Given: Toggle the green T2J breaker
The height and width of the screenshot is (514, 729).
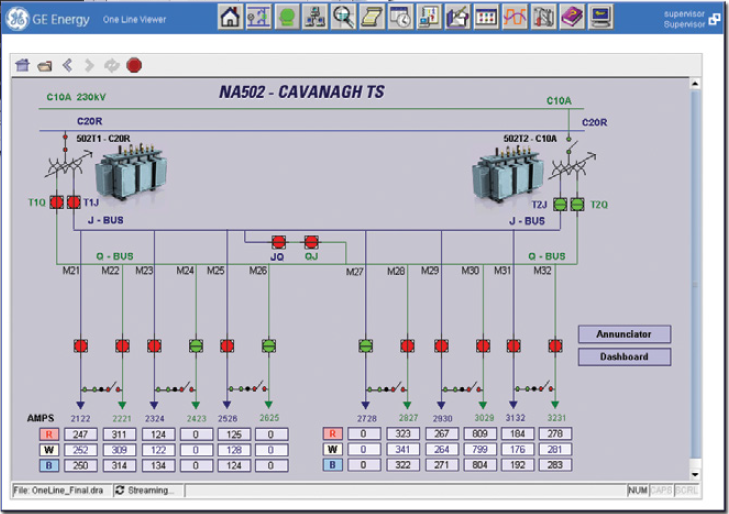Looking at the screenshot, I should (560, 204).
